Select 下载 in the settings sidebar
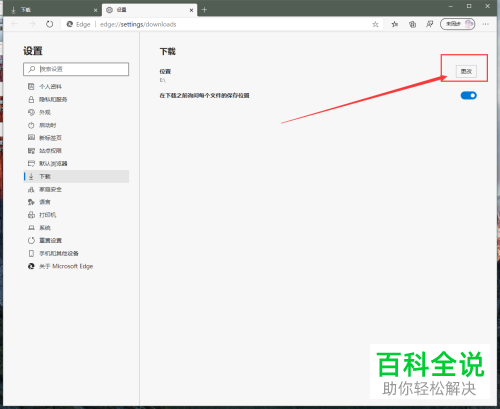The width and height of the screenshot is (500, 409). 76,176
